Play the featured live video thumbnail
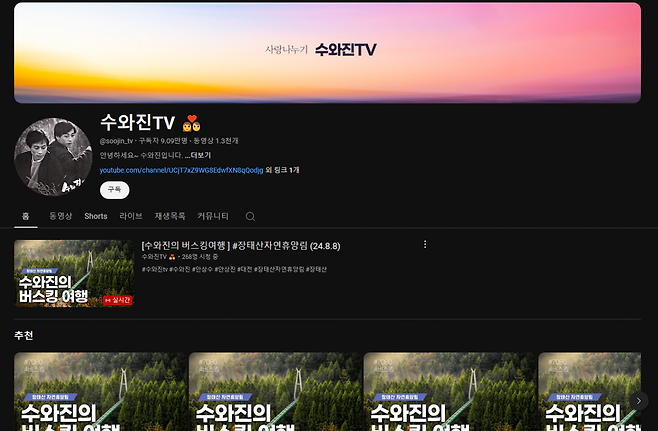Screen dimensions: 658x431 coord(74,273)
